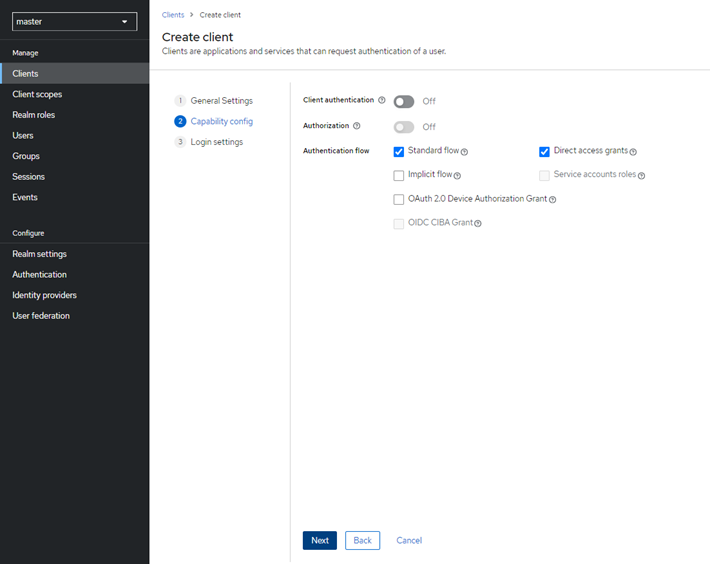Viewport: 710px width, 564px height.
Task: Click help icon next to Standard flow
Action: coord(465,152)
